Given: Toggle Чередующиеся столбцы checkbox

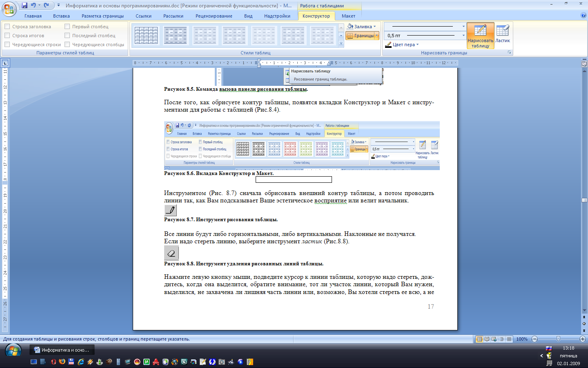Looking at the screenshot, I should (x=67, y=45).
